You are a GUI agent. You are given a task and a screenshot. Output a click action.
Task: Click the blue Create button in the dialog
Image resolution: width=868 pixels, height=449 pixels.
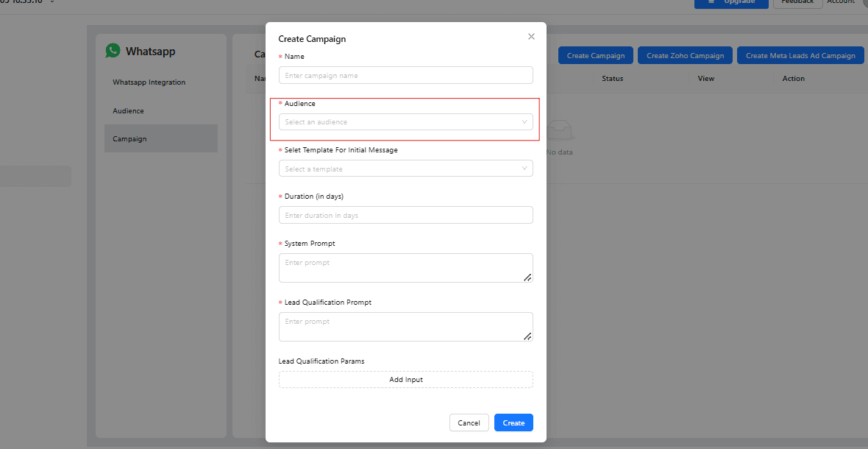pyautogui.click(x=513, y=423)
